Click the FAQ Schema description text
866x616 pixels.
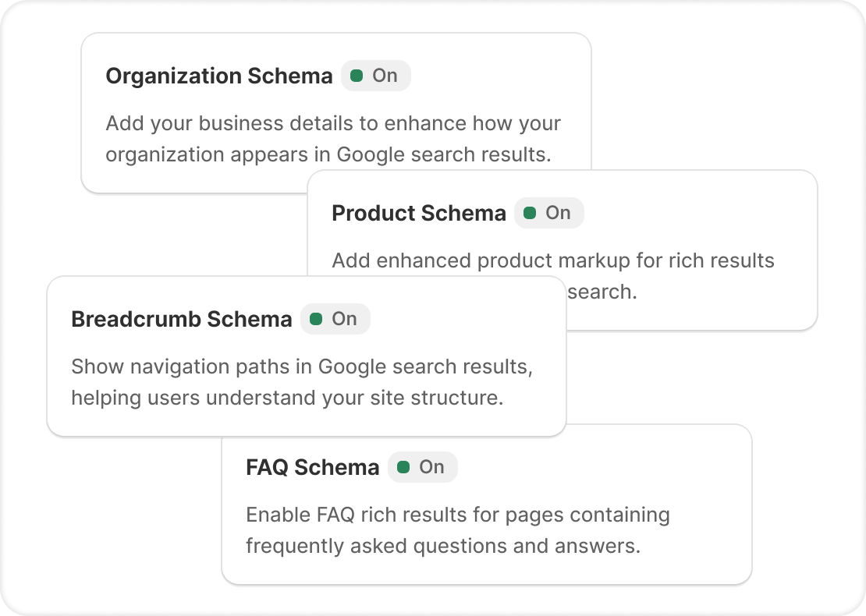click(458, 530)
